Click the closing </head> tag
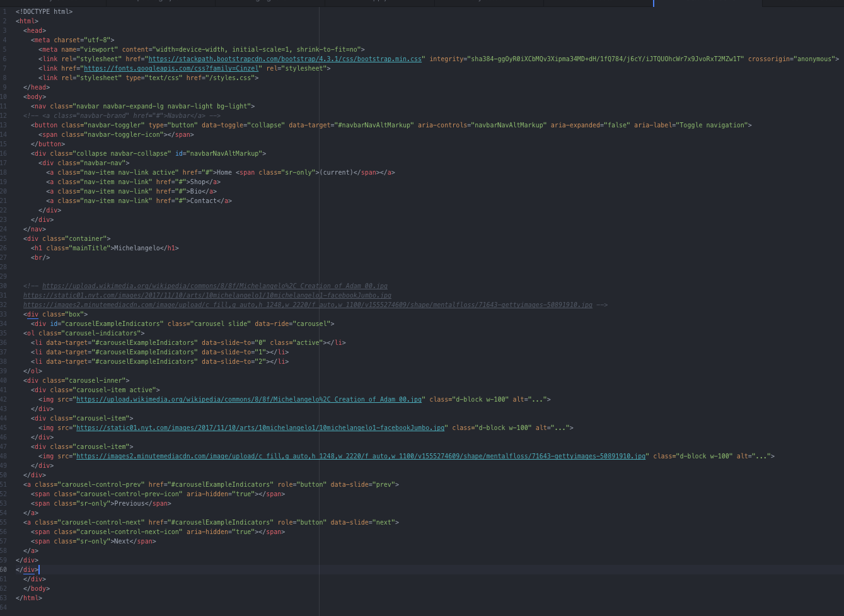The image size is (844, 616). (37, 87)
